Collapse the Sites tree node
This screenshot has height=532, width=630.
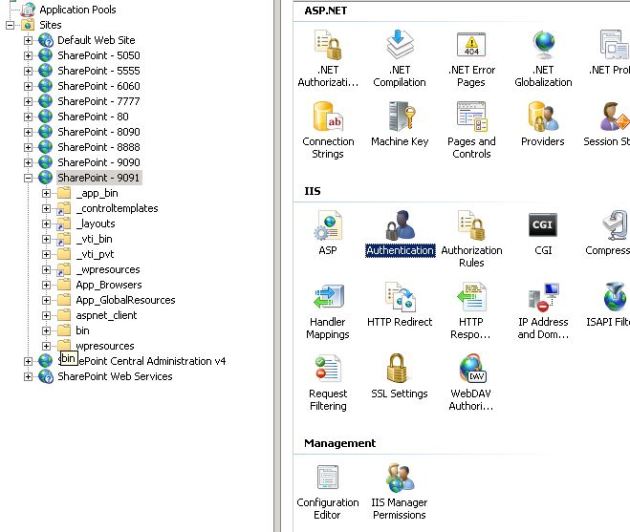click(x=10, y=25)
